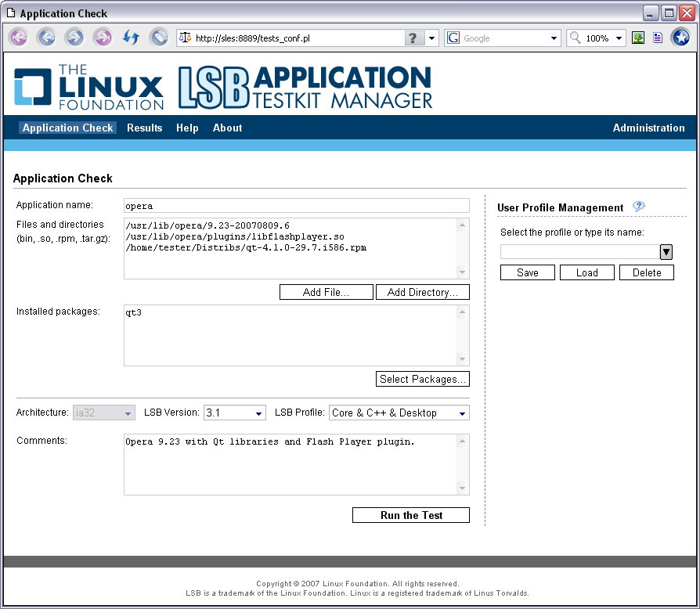Load the selected user profile
The width and height of the screenshot is (700, 609).
click(587, 272)
